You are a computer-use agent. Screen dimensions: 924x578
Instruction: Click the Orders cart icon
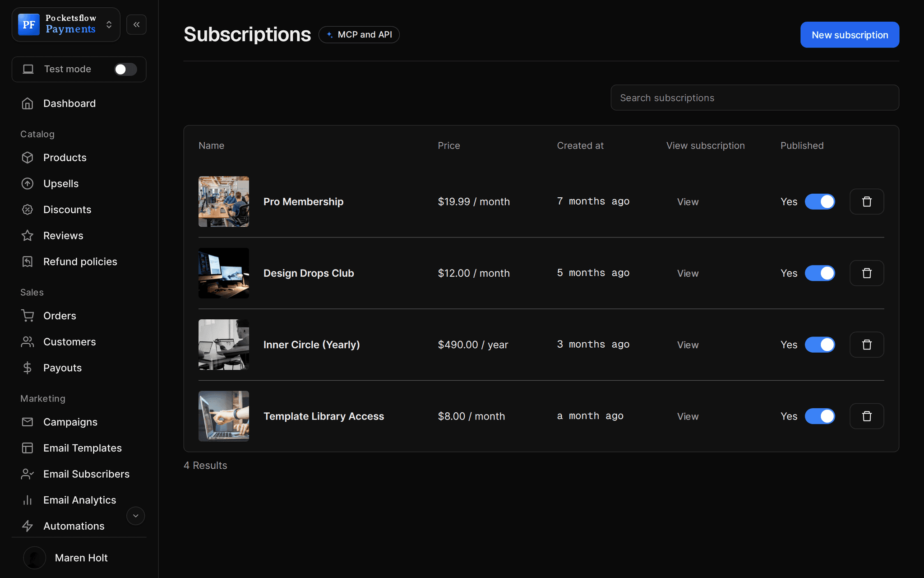tap(28, 316)
